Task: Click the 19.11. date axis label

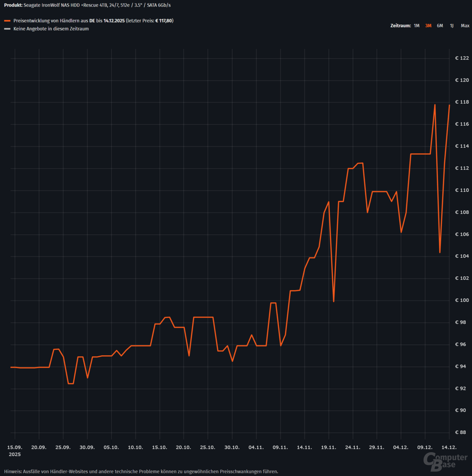Action: tap(329, 447)
